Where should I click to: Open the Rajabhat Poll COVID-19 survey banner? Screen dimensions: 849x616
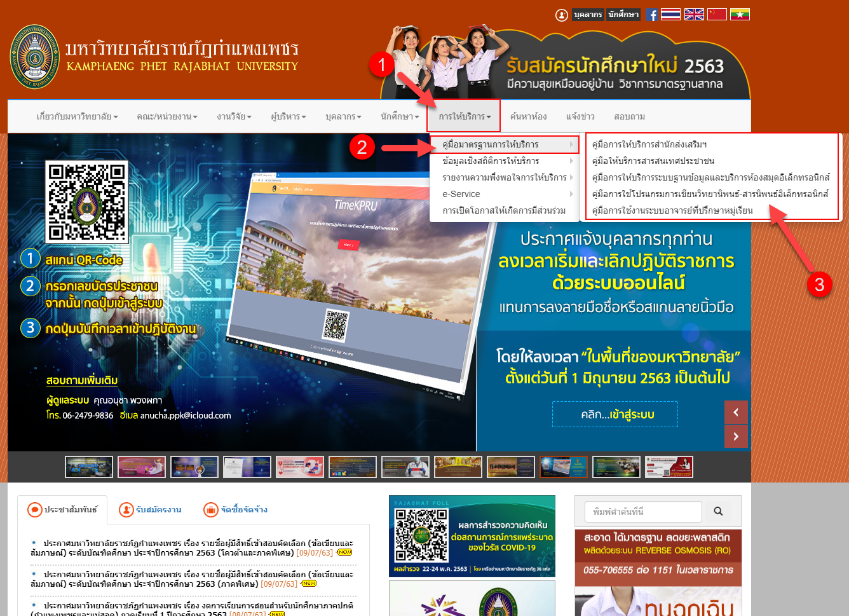472,537
